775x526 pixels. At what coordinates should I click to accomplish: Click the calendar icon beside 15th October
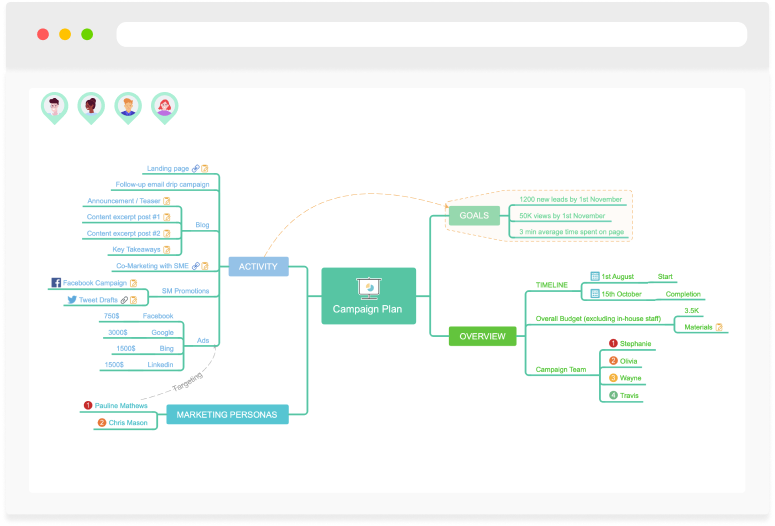(x=595, y=294)
